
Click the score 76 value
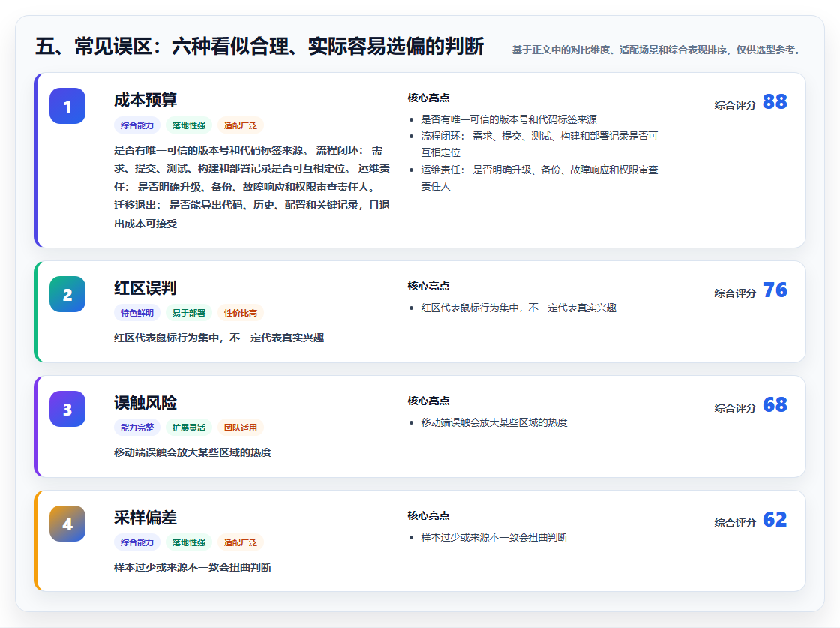(775, 290)
